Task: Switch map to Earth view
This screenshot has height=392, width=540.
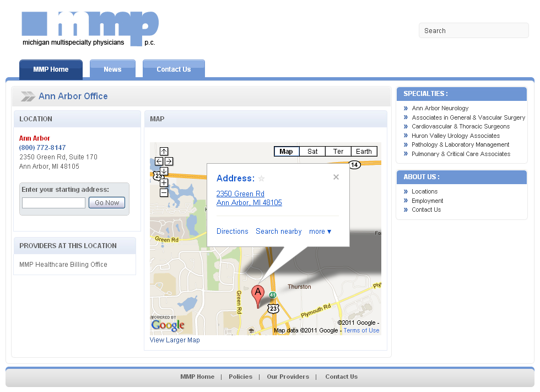Action: (x=364, y=152)
